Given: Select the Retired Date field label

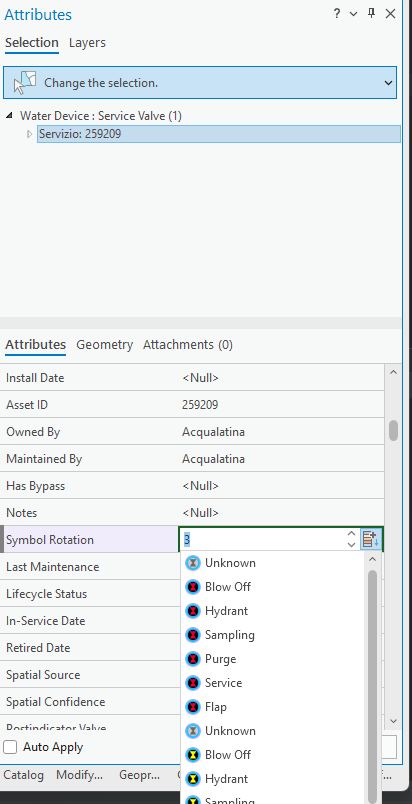Looking at the screenshot, I should [x=38, y=648].
